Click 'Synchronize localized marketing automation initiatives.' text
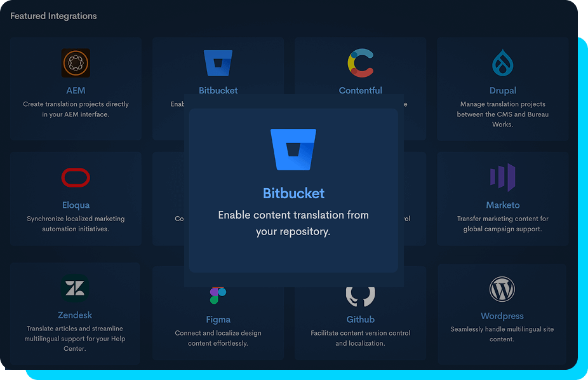Viewport: 588px width, 380px height. point(76,224)
